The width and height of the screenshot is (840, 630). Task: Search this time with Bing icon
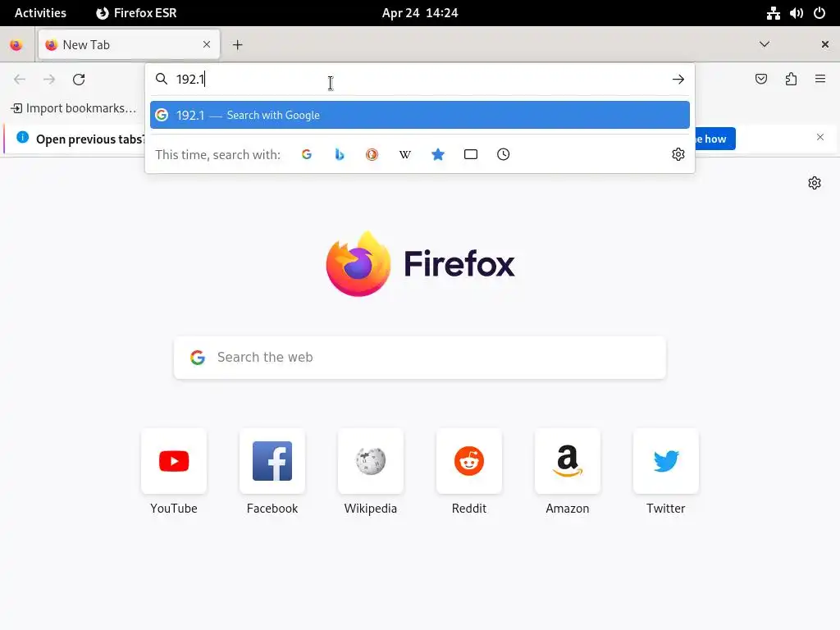339,154
